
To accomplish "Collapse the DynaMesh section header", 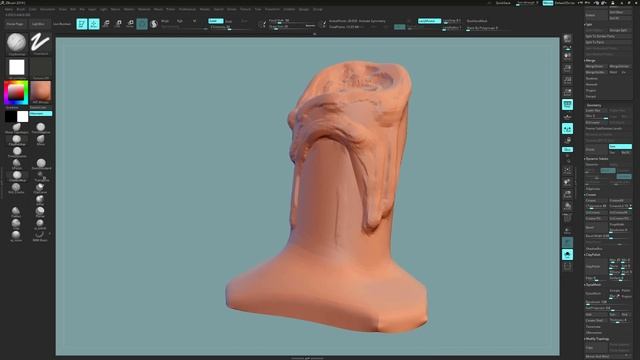I will [x=593, y=284].
